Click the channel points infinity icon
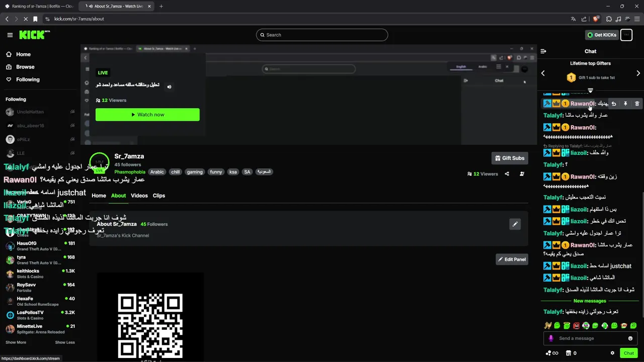 pyautogui.click(x=552, y=353)
